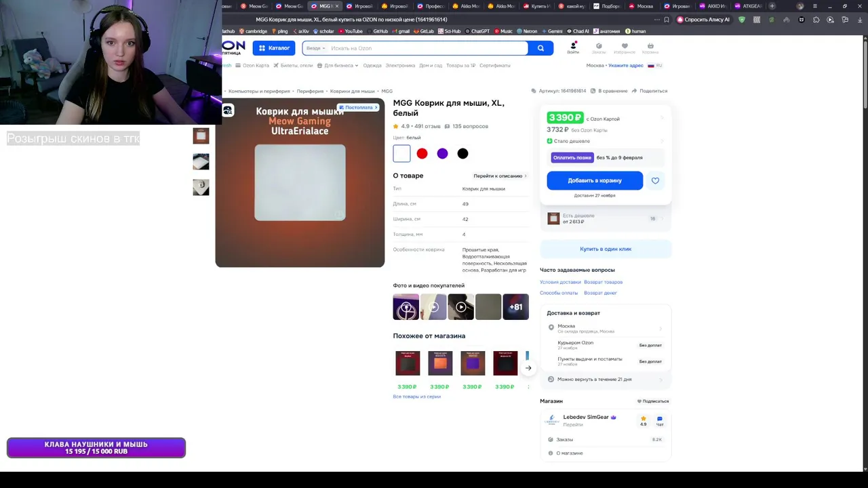
Task: Open the 'Сертификаты' menu item
Action: 495,66
